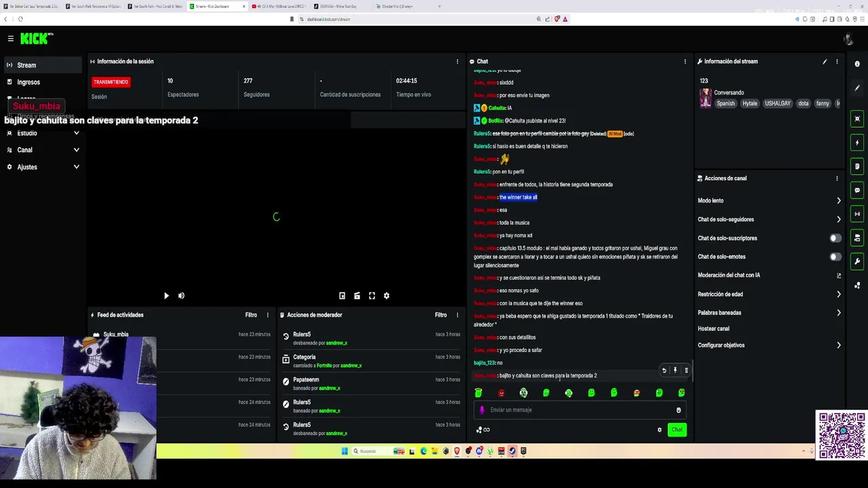Expand Chat de solo-seguidores settings

pyautogui.click(x=839, y=220)
